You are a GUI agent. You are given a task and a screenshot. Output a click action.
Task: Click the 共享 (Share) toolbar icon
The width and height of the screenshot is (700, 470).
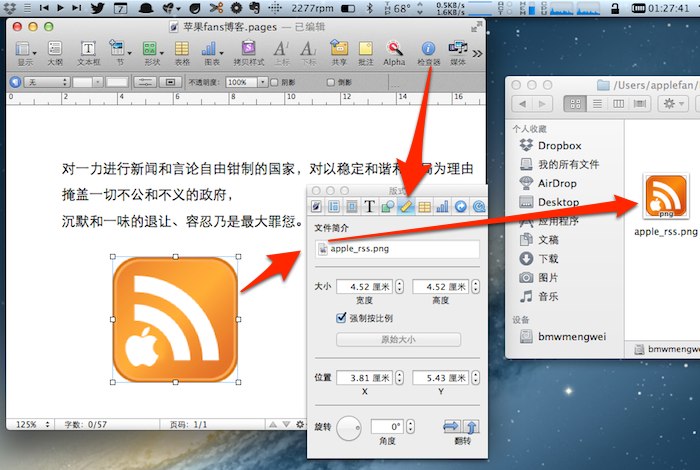pyautogui.click(x=339, y=53)
